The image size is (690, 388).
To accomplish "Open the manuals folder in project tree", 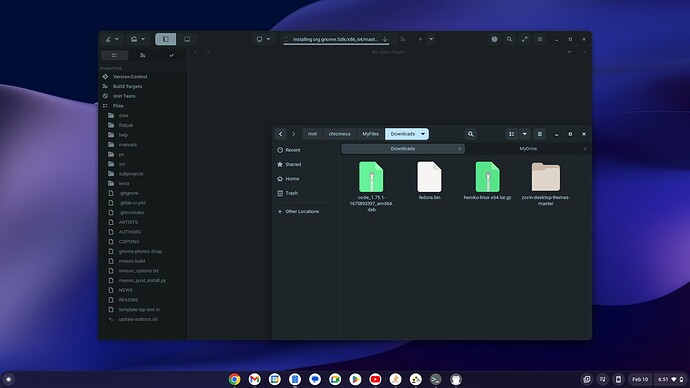I will [x=127, y=144].
